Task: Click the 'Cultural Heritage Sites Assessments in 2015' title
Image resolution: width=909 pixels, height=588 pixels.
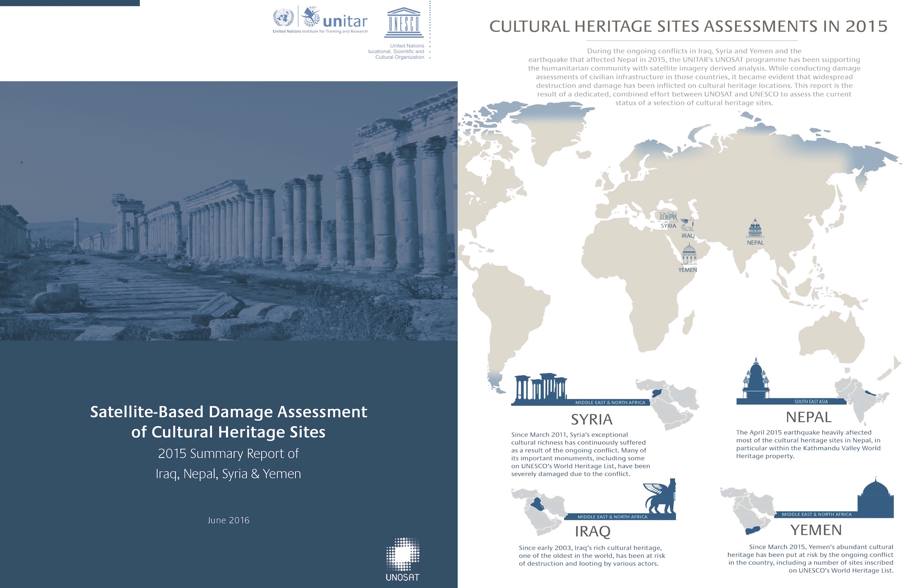Action: click(x=688, y=26)
